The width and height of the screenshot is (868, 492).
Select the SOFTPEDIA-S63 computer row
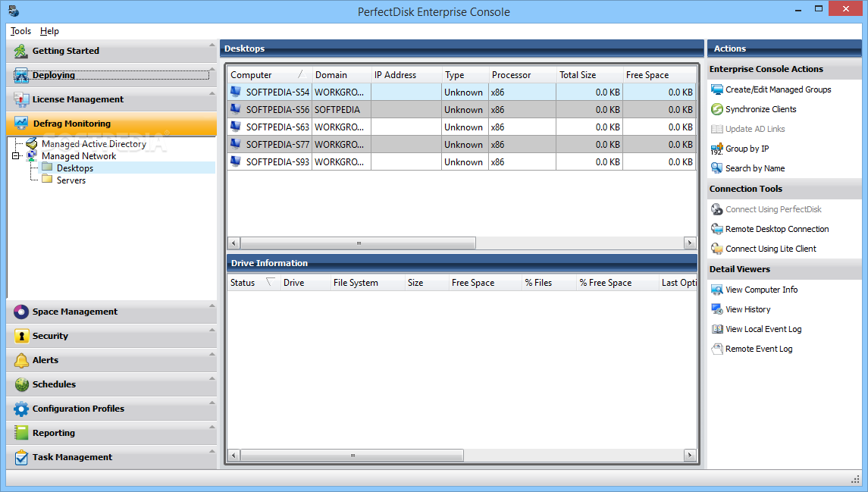[x=461, y=127]
